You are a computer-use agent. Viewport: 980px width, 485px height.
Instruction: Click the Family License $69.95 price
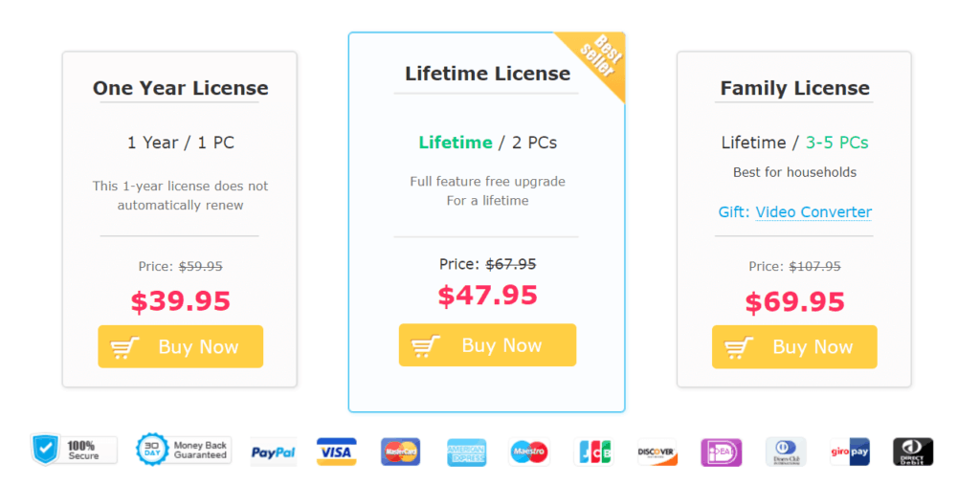pos(794,302)
